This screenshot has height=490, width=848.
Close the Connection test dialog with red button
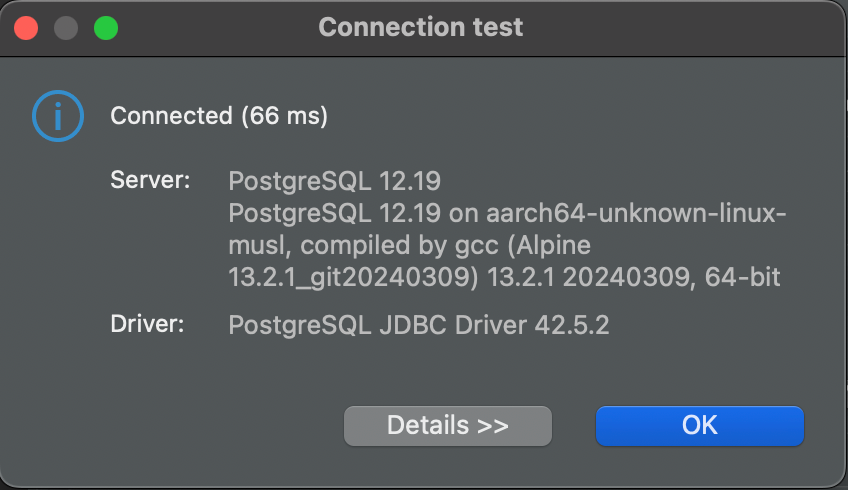(26, 28)
